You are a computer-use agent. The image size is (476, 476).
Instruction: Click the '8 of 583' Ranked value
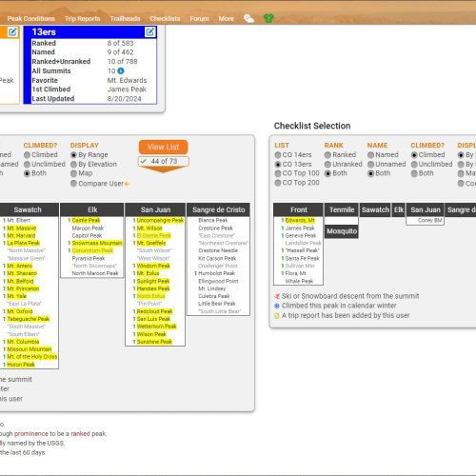120,43
